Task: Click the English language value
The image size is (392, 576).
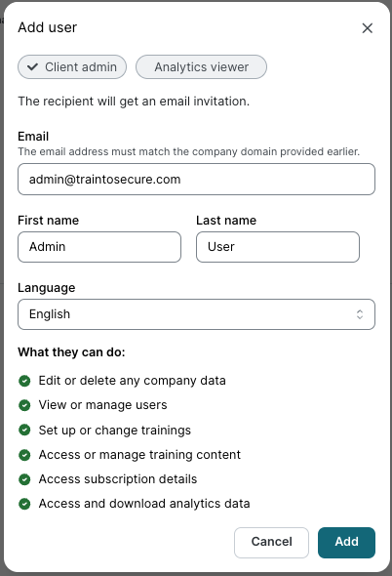Action: (x=50, y=314)
